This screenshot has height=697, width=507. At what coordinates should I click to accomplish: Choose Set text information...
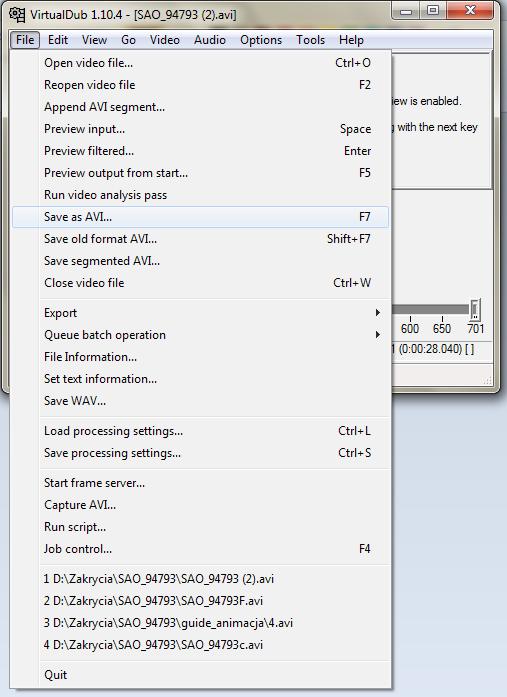click(200, 379)
